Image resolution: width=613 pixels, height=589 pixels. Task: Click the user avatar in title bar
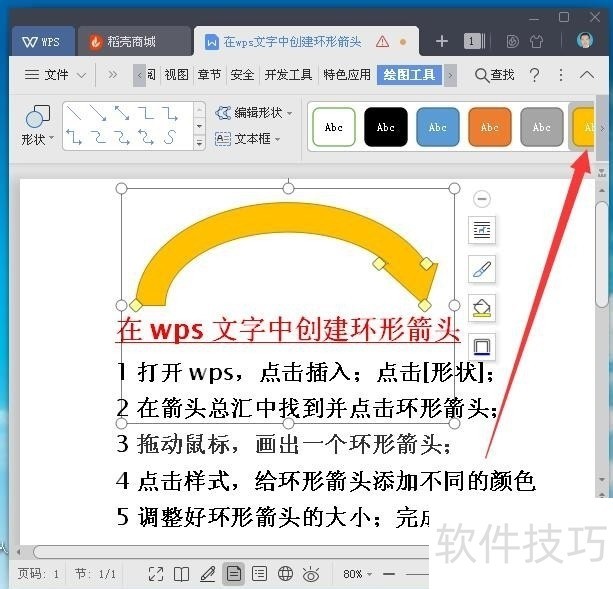[585, 40]
